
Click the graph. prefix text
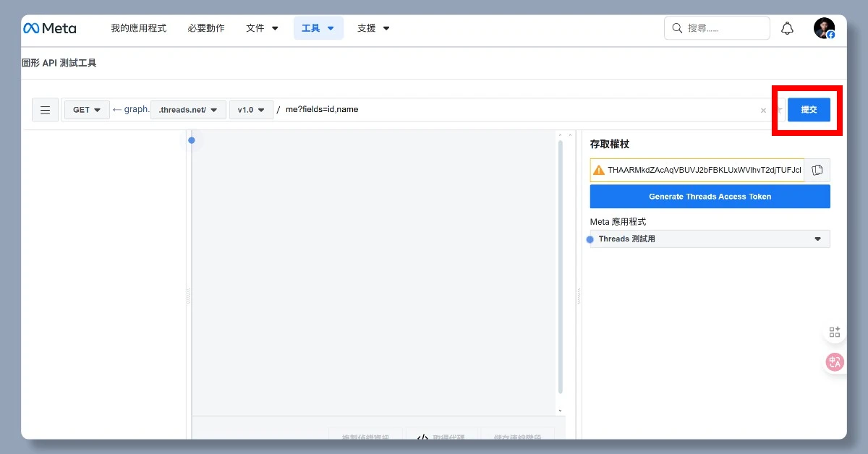coord(137,110)
